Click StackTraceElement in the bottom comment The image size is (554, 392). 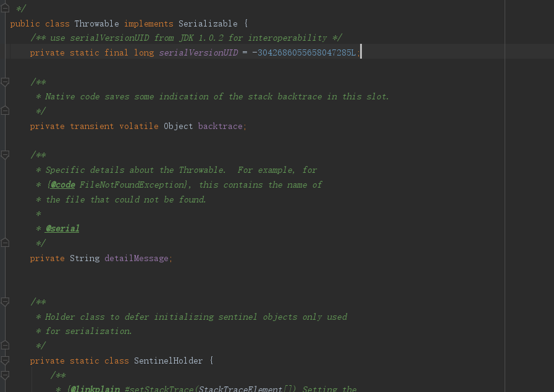click(x=240, y=389)
